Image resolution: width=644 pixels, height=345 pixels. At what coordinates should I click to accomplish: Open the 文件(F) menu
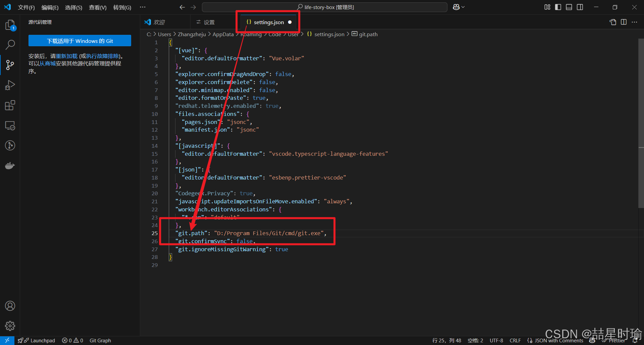pyautogui.click(x=26, y=7)
